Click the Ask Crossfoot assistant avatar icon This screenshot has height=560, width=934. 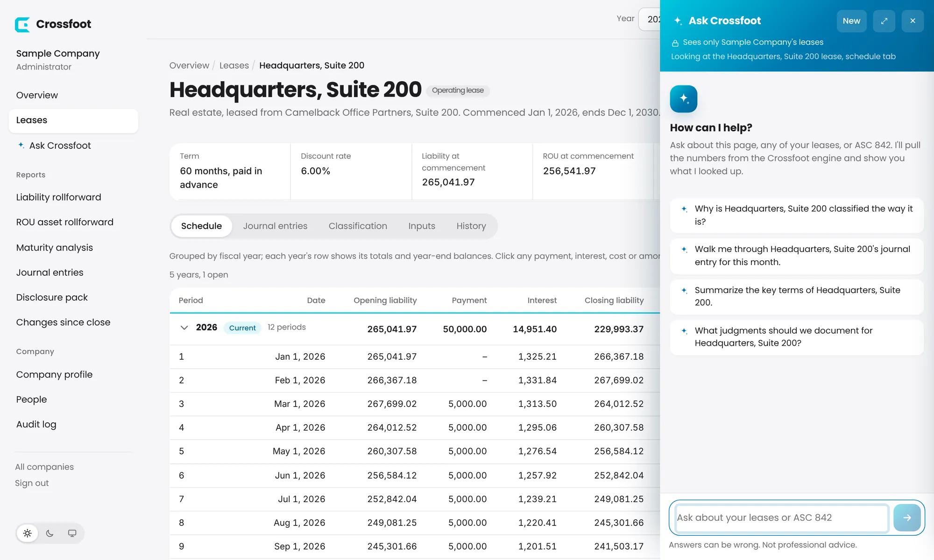pos(684,99)
